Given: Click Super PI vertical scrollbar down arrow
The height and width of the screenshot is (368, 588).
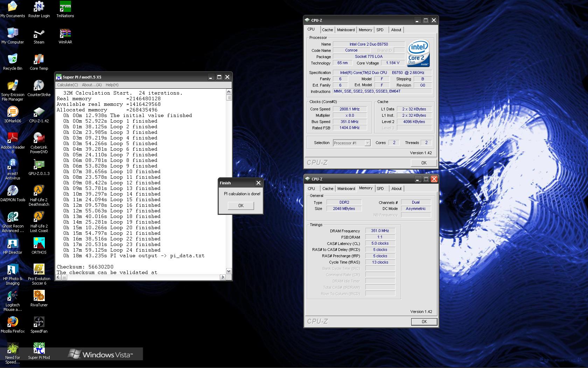Looking at the screenshot, I should (229, 271).
